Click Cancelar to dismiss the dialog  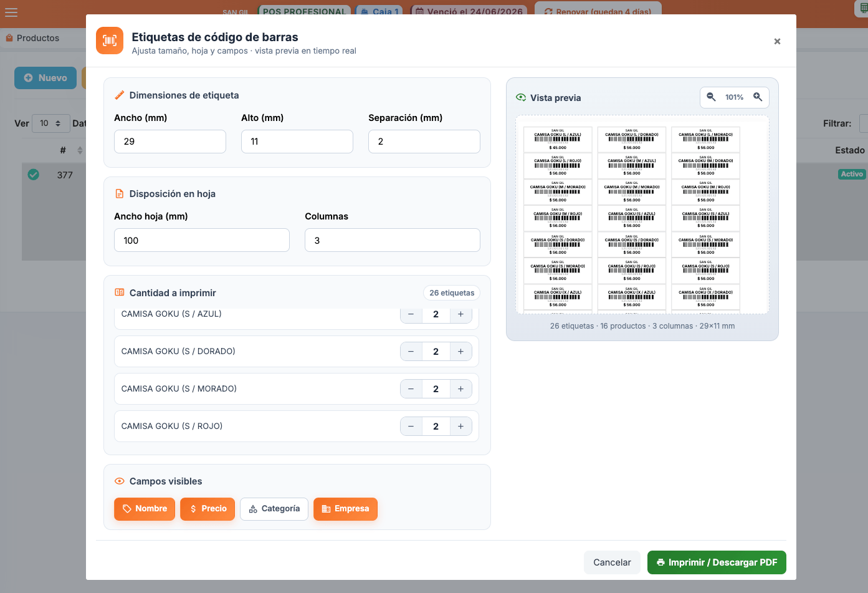click(x=612, y=562)
